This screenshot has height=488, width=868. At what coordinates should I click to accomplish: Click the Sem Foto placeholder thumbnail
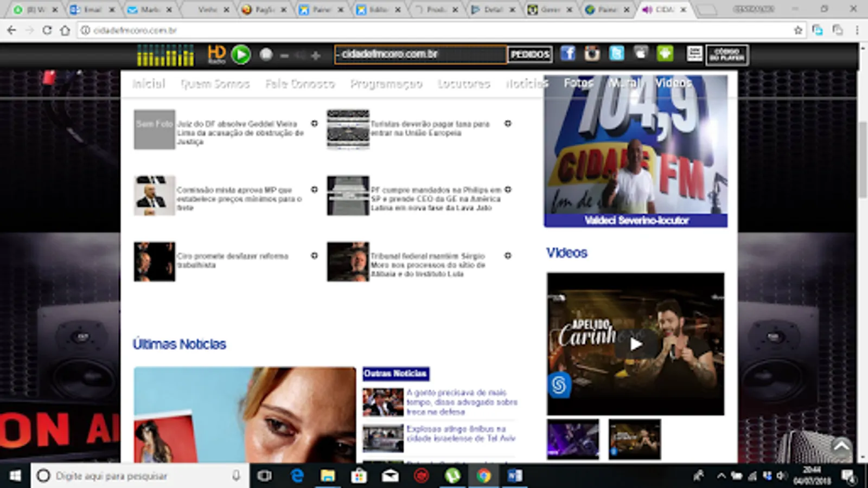(x=155, y=130)
